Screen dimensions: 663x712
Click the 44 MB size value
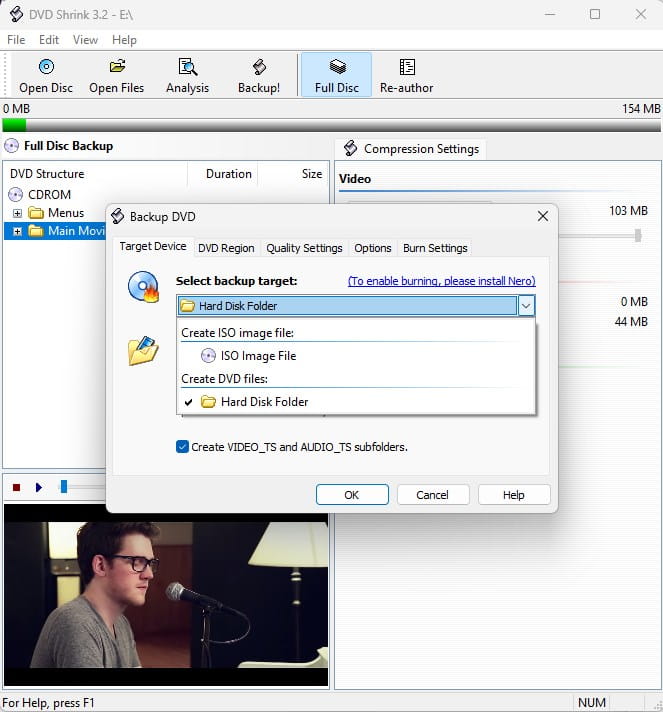pyautogui.click(x=631, y=321)
